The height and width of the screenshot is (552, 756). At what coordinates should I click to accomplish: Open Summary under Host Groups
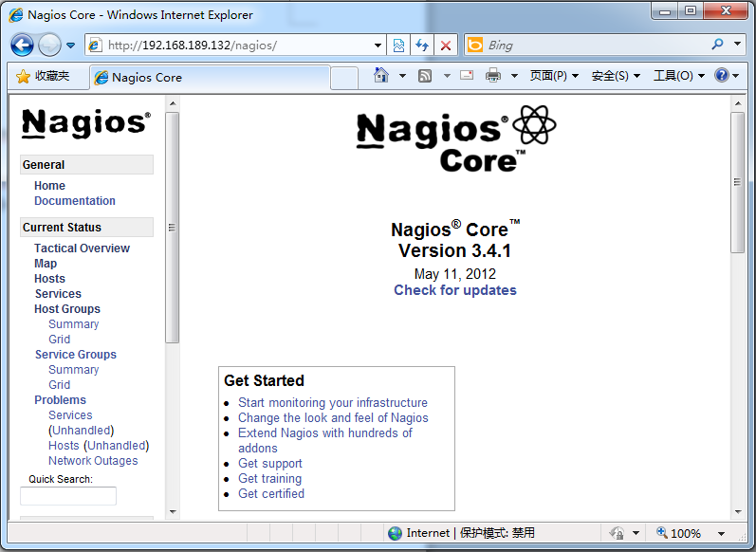click(x=74, y=324)
